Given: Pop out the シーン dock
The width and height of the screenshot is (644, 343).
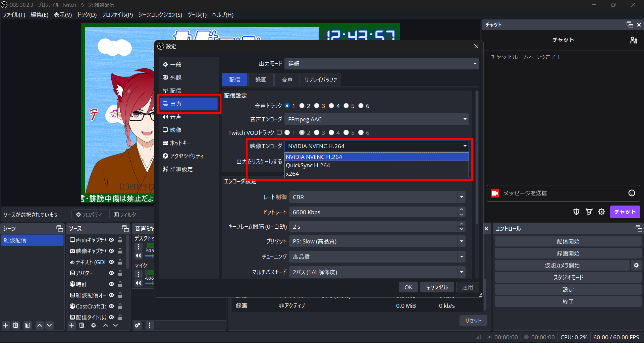Looking at the screenshot, I should [x=60, y=228].
